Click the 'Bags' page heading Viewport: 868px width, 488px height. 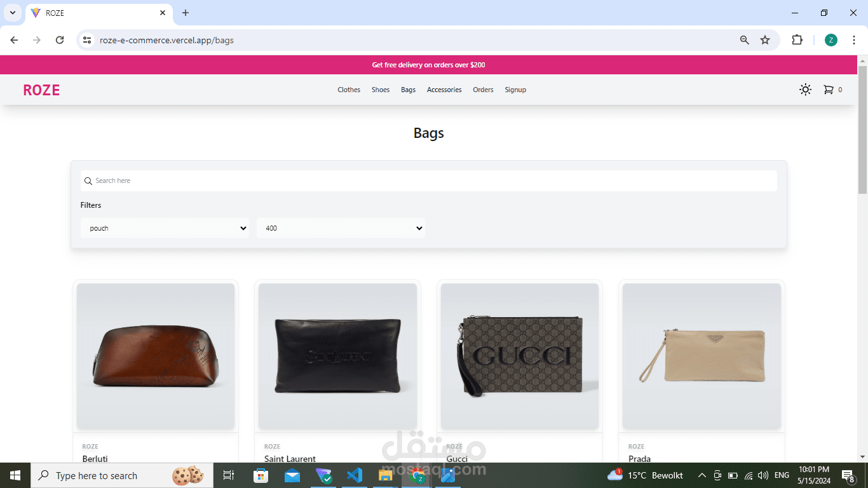(429, 133)
